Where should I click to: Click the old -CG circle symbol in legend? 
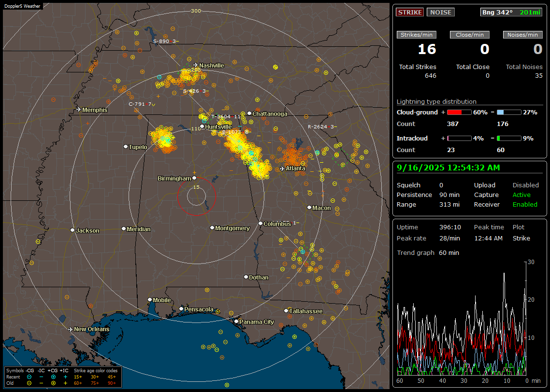tap(29, 383)
